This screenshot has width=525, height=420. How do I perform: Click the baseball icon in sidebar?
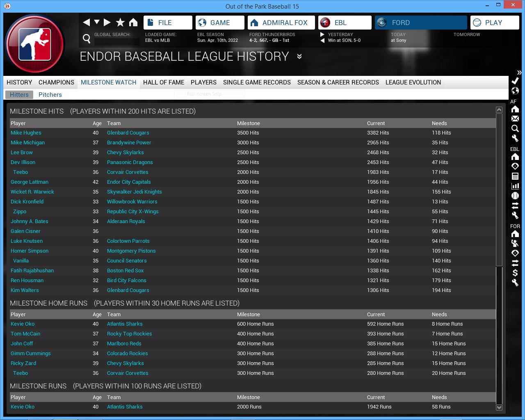[x=515, y=196]
